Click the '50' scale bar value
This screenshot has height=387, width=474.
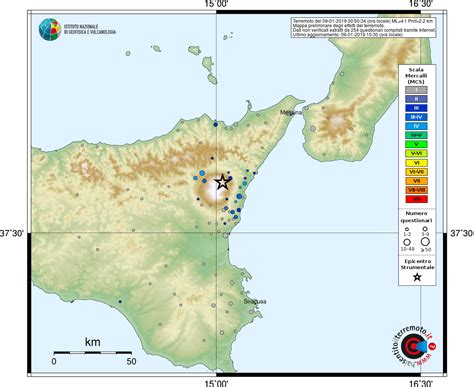131,362
